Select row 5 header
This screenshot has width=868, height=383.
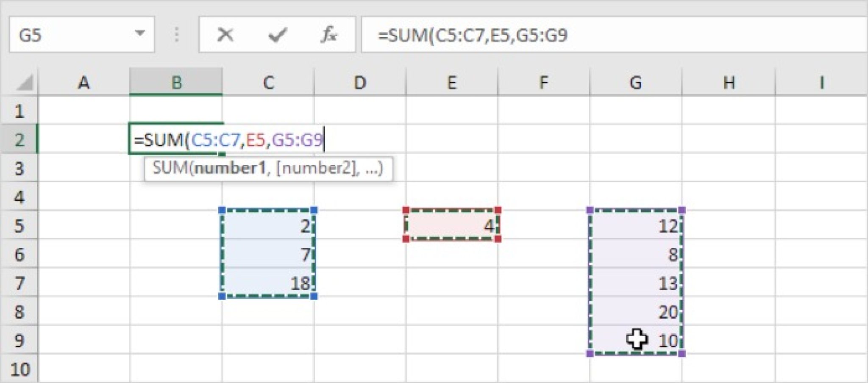[x=19, y=225]
